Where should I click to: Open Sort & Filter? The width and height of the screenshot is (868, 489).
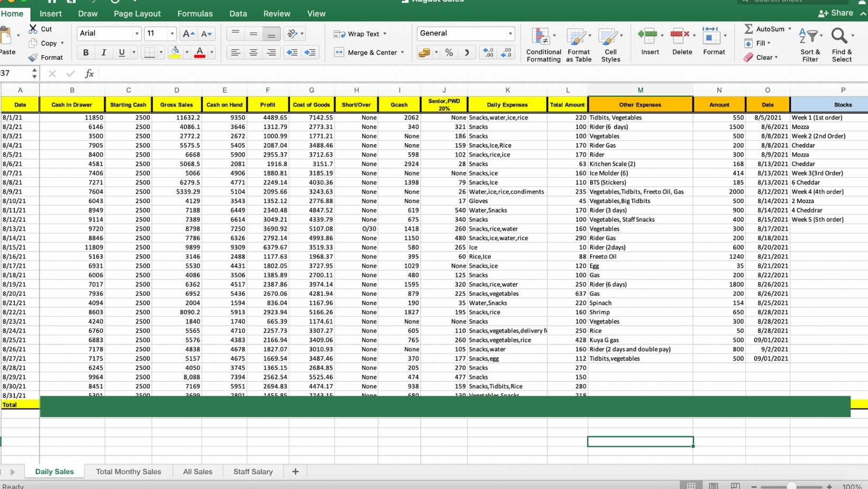810,45
